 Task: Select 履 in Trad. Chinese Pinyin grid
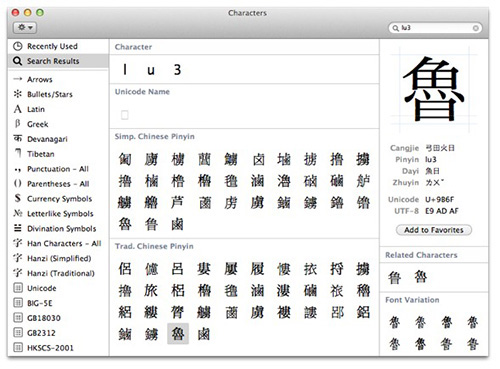(x=257, y=269)
